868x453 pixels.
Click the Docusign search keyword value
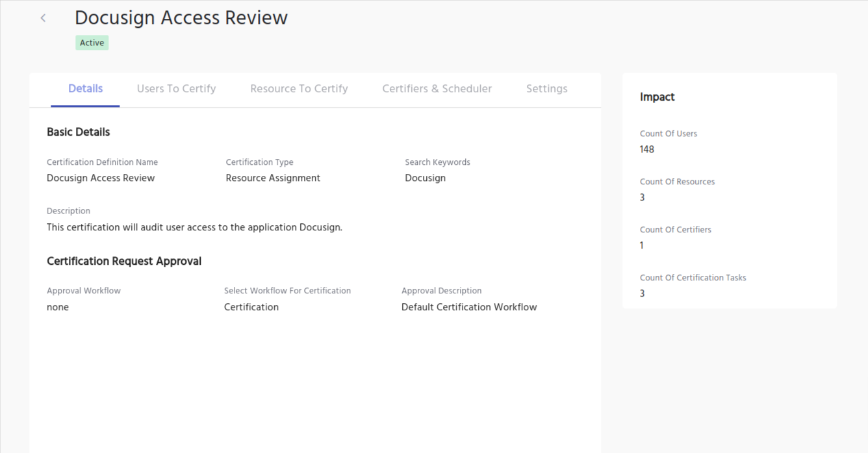pos(425,178)
